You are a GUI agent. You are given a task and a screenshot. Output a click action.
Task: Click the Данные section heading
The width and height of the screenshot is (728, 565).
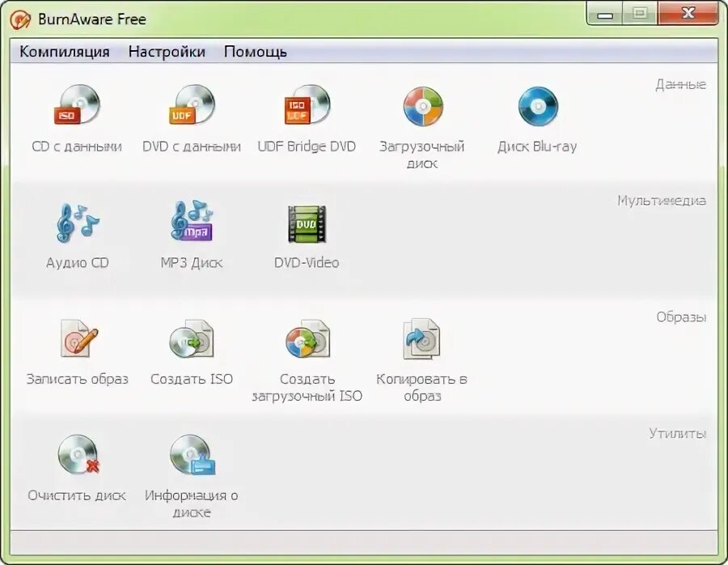click(680, 84)
